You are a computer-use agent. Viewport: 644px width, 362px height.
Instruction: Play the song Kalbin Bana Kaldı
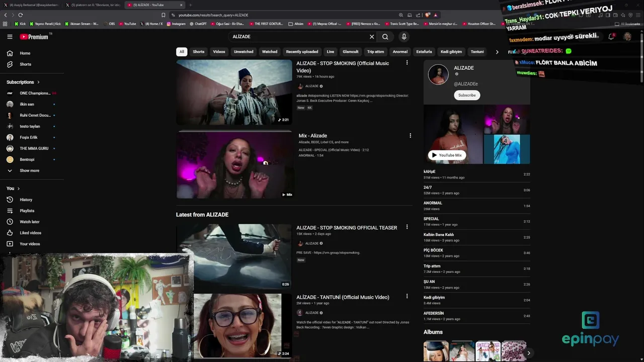coord(476,237)
